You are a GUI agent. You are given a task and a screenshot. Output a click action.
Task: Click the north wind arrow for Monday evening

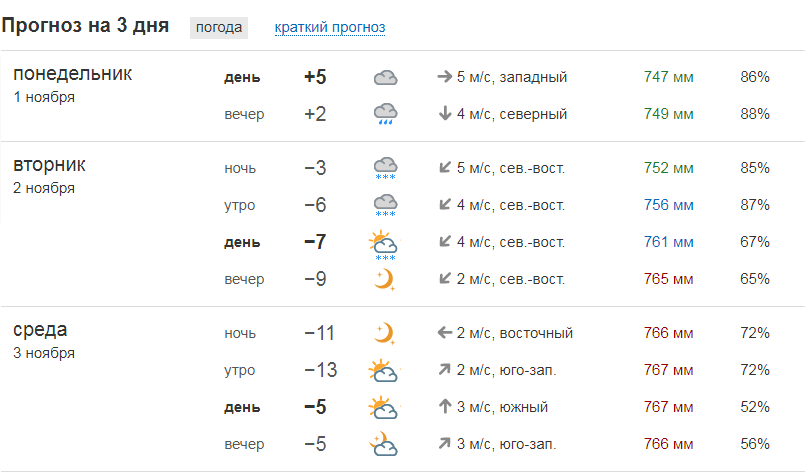pyautogui.click(x=445, y=113)
